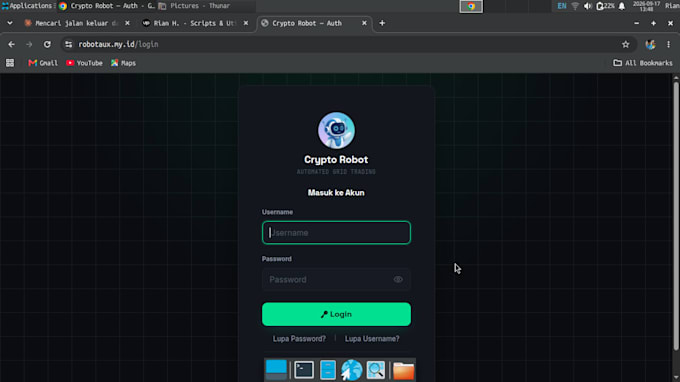Switch to the Mencari jalan keluar tab
Viewport: 680px width, 382px height.
click(x=72, y=23)
